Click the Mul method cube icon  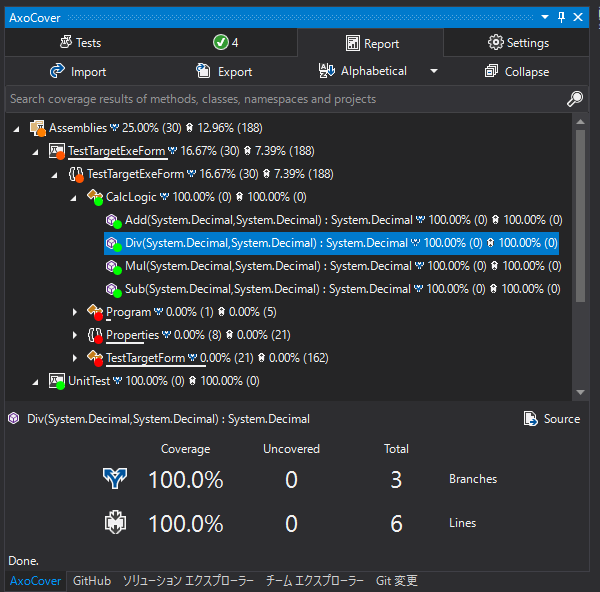click(x=113, y=266)
